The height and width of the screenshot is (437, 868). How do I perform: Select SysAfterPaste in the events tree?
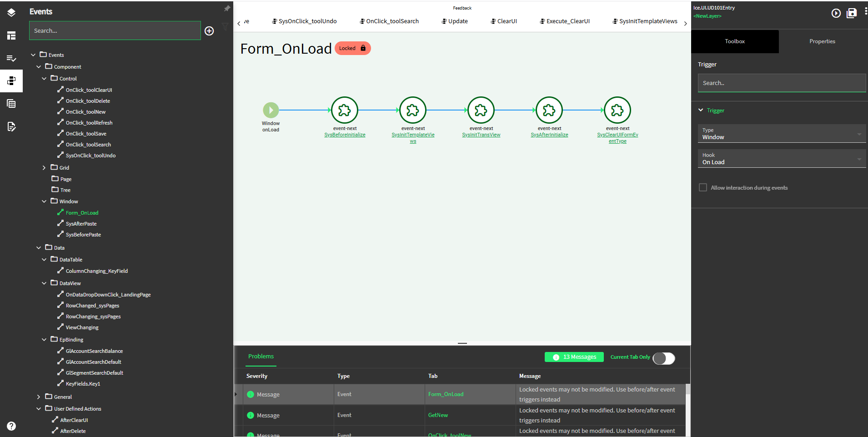pyautogui.click(x=81, y=224)
